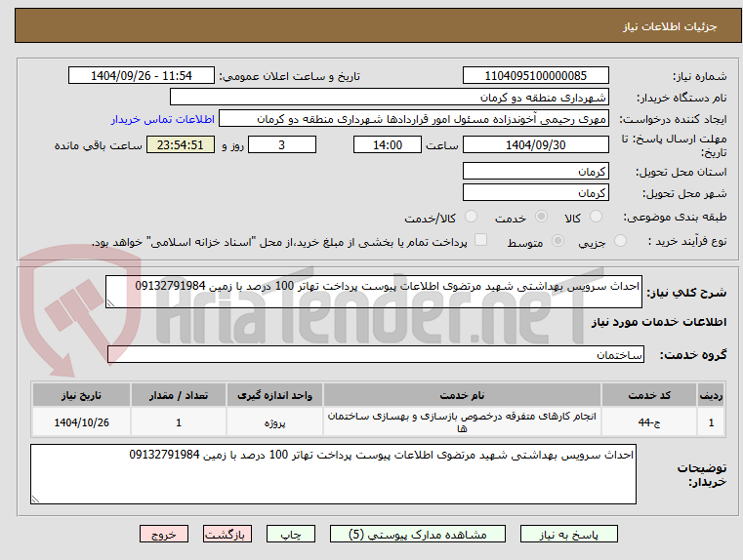743x560 pixels.
Task: Click the 'نوع فرآیند خرید' label
Action: [687, 241]
